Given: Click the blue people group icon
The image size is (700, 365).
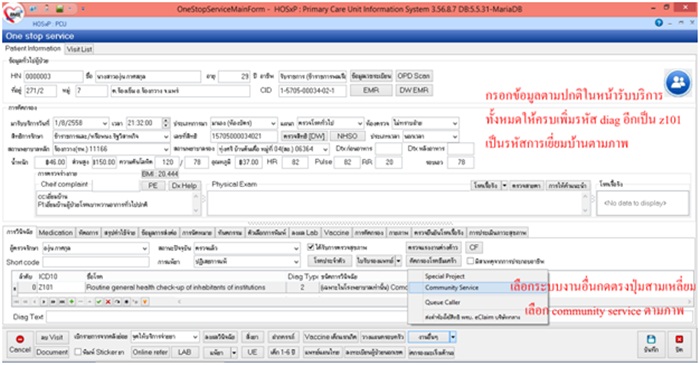Looking at the screenshot, I should click(x=678, y=83).
